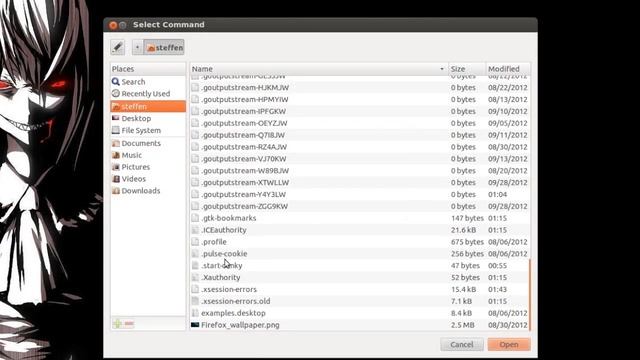This screenshot has width=640, height=360.
Task: Click the file icon next to .ICEauthority
Action: 195,230
